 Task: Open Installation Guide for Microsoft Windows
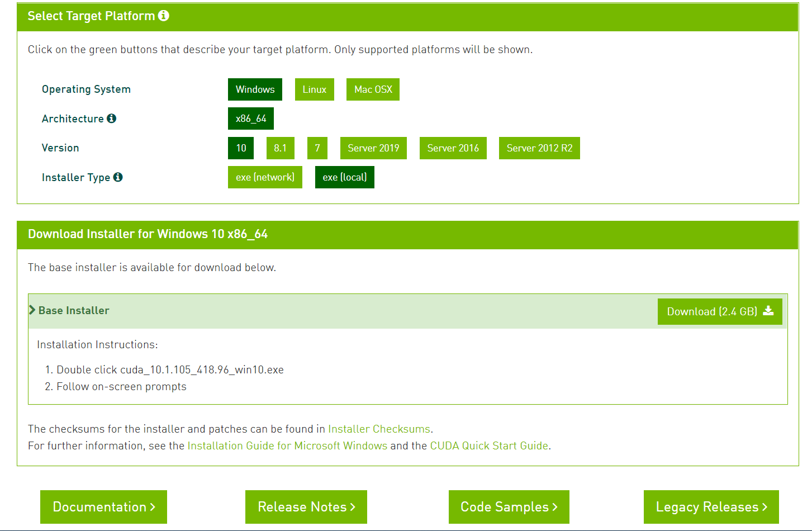click(x=287, y=445)
